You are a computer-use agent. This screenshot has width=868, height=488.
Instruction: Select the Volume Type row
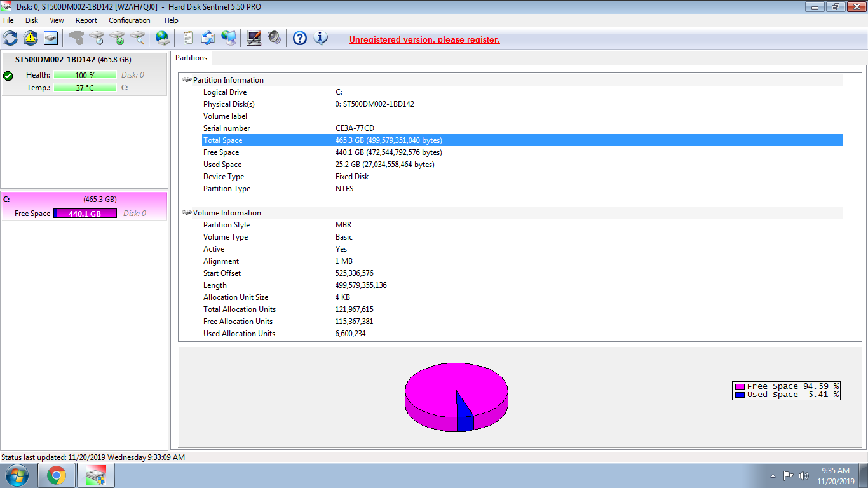coord(522,237)
